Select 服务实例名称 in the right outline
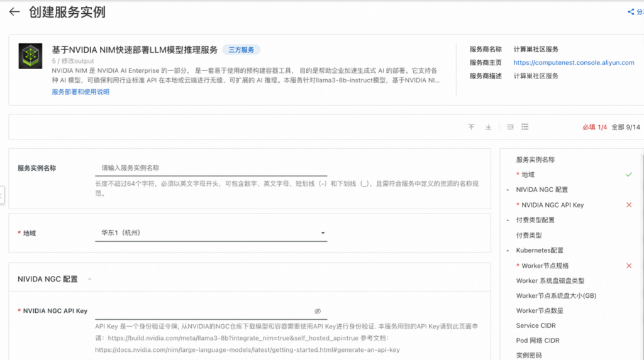This screenshot has width=644, height=360. click(535, 160)
